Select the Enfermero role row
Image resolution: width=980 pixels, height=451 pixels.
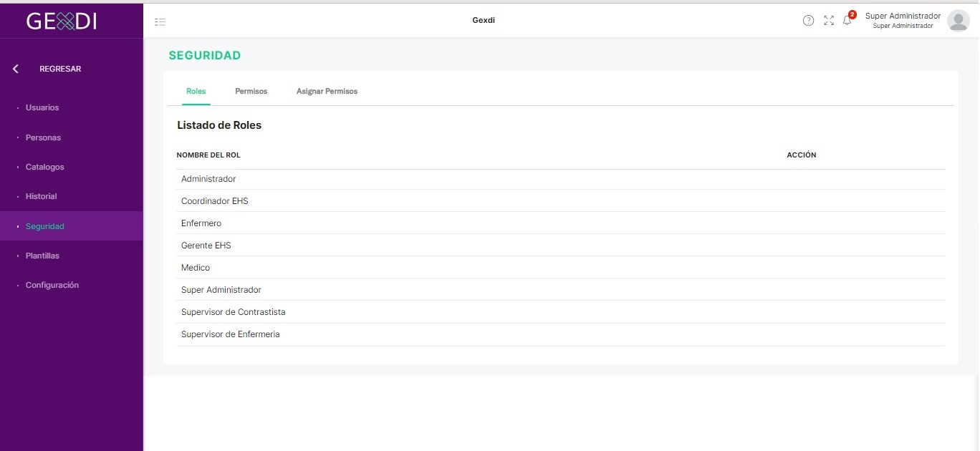560,223
